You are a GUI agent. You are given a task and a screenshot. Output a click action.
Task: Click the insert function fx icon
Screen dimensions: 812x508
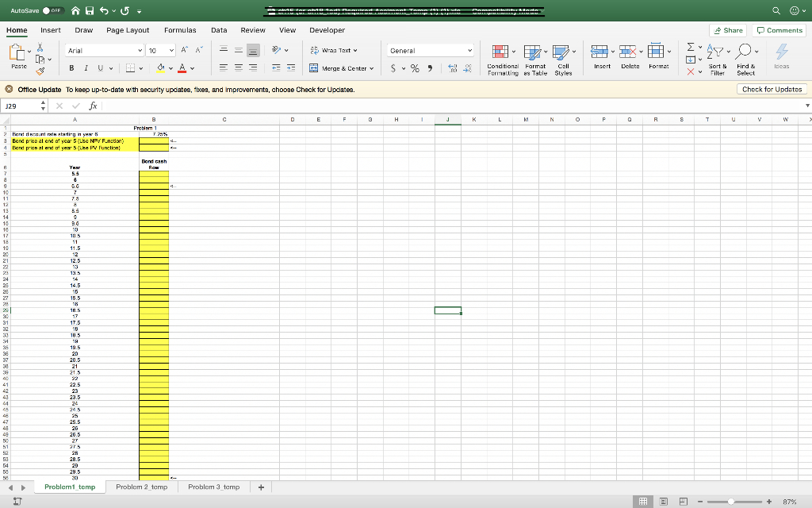coord(94,106)
